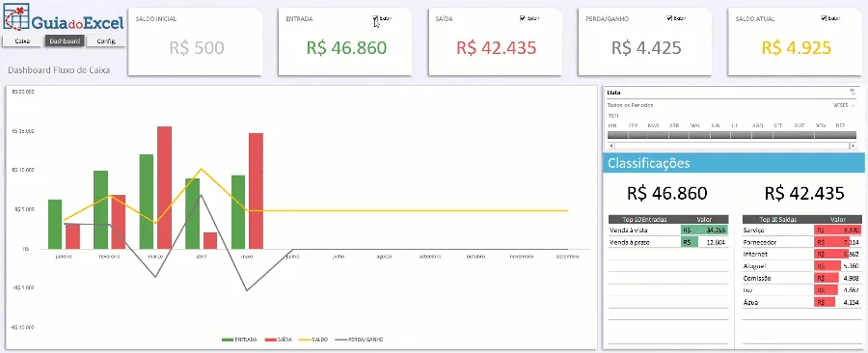Select the Dashboard tab

[x=65, y=41]
